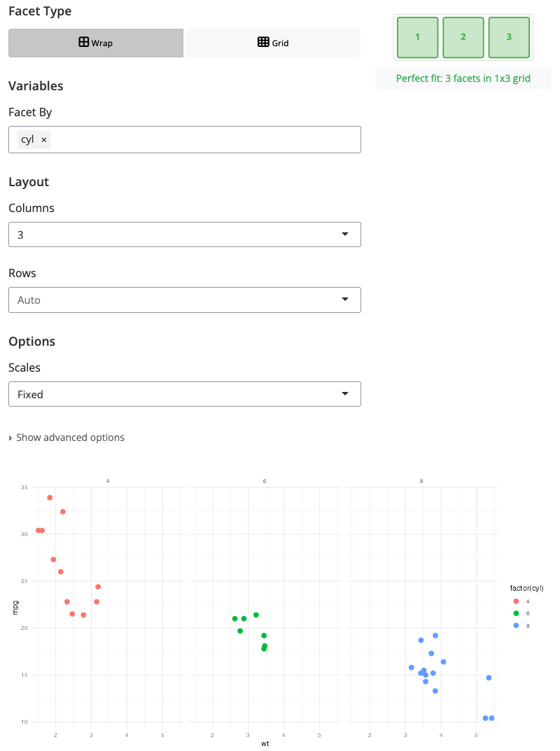This screenshot has width=560, height=751.
Task: Click the Rows dropdown arrow icon
Action: pyautogui.click(x=345, y=300)
